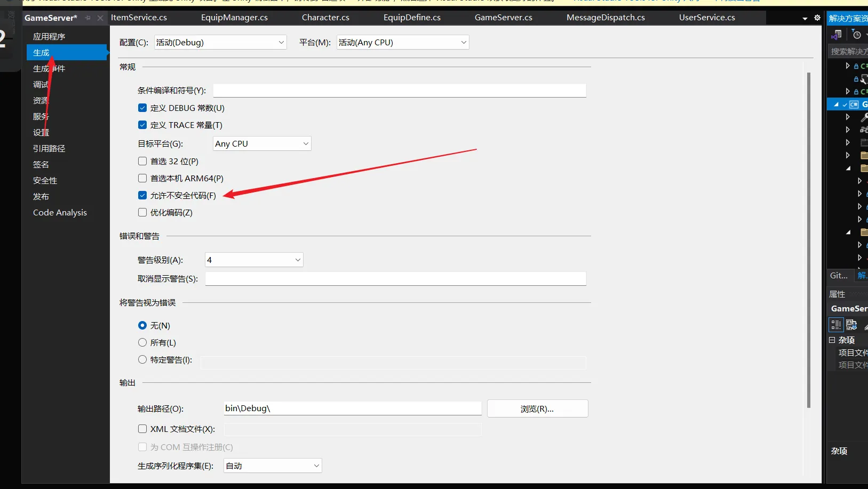Open the 资源 settings page

[67, 100]
